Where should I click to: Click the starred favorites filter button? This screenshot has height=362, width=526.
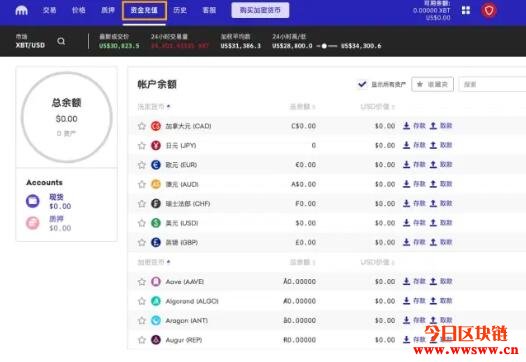click(432, 84)
